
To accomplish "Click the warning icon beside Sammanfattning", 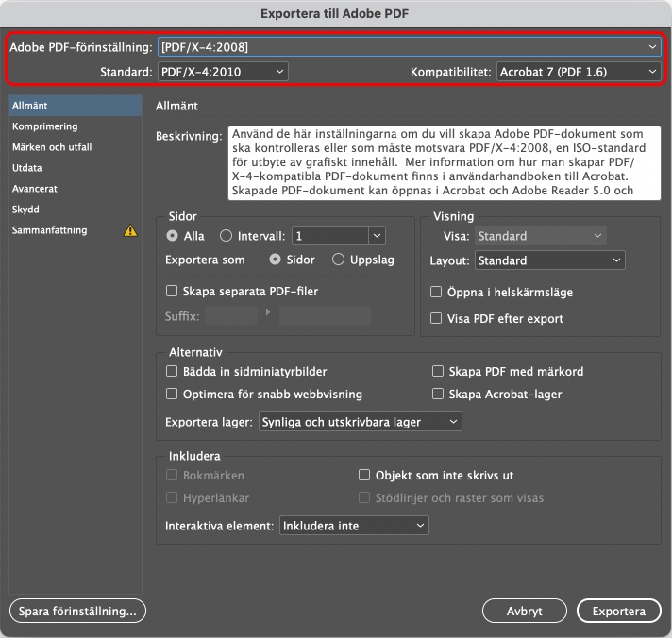I will click(x=130, y=230).
